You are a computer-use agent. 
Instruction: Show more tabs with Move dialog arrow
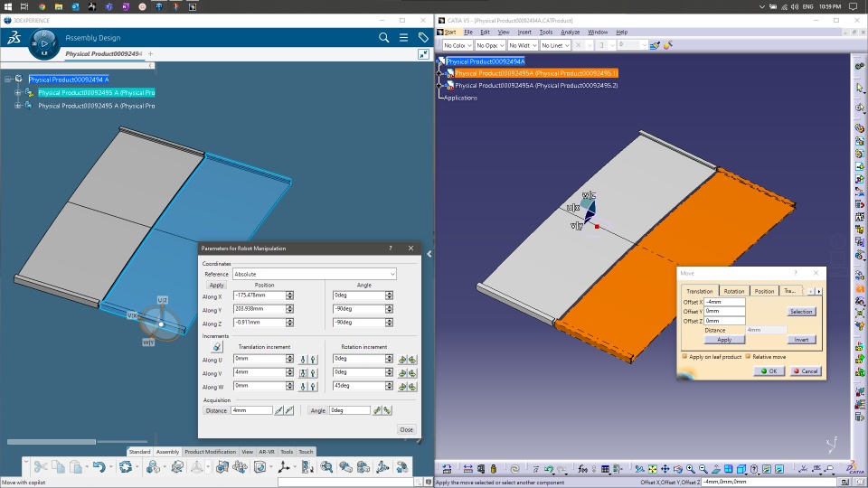coord(819,291)
